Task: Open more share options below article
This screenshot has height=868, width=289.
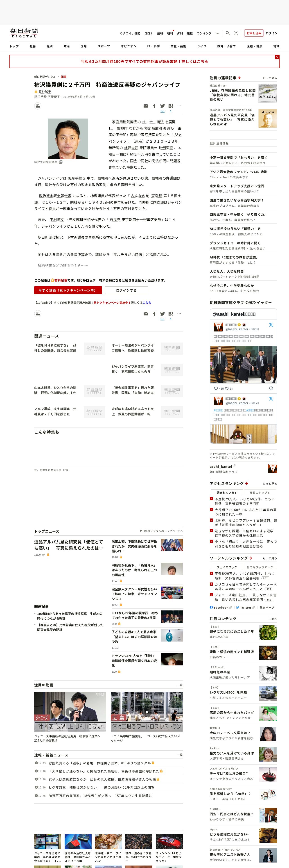Action: coord(179,314)
